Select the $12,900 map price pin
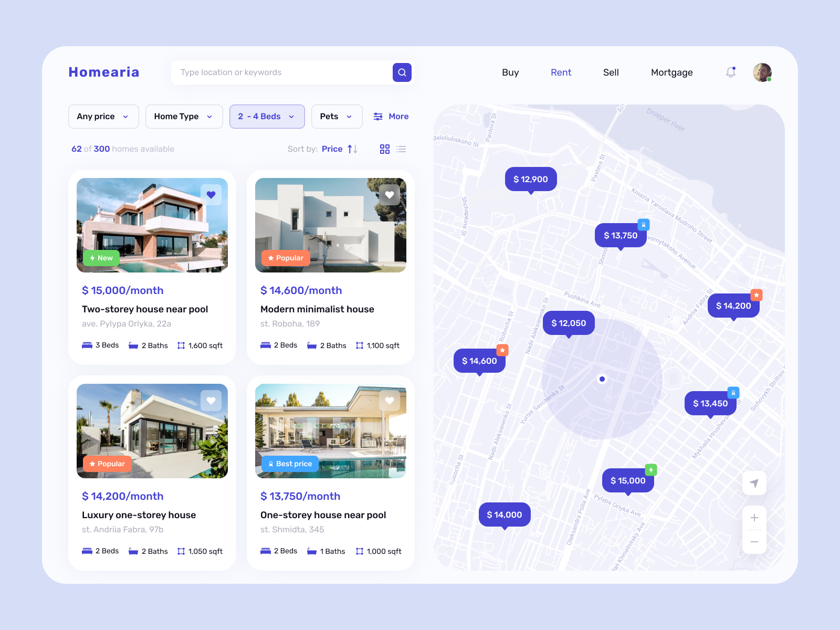This screenshot has height=630, width=840. [531, 180]
